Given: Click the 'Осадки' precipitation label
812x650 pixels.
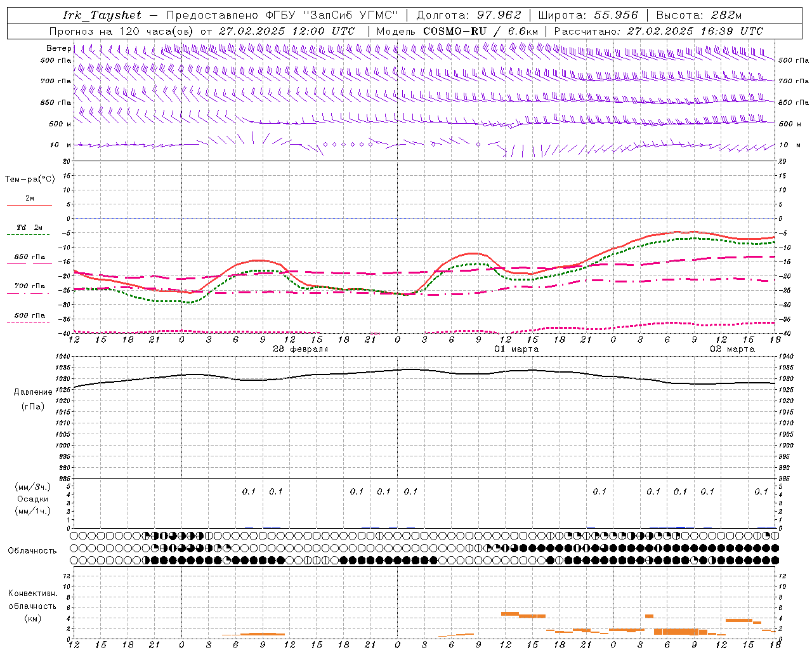Looking at the screenshot, I should point(33,499).
